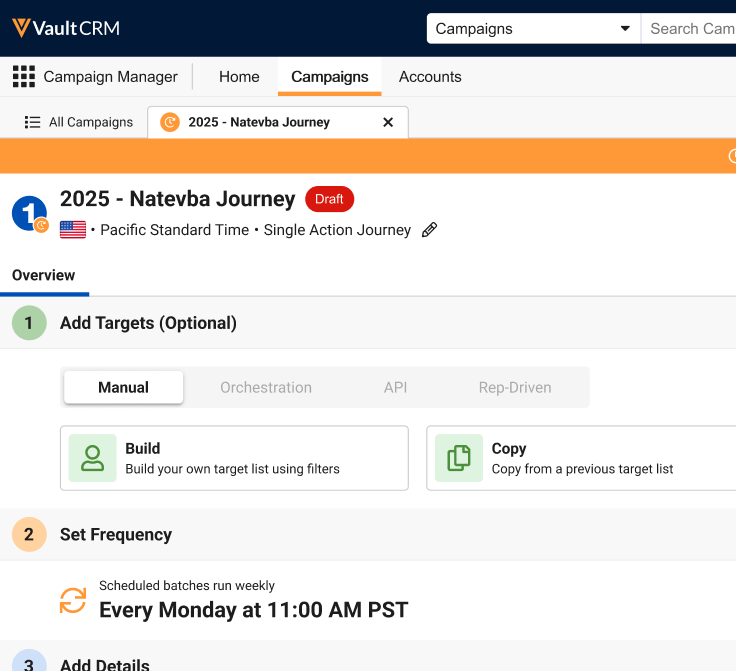
Task: Select the Rep-Driven targeting option
Action: tap(513, 387)
